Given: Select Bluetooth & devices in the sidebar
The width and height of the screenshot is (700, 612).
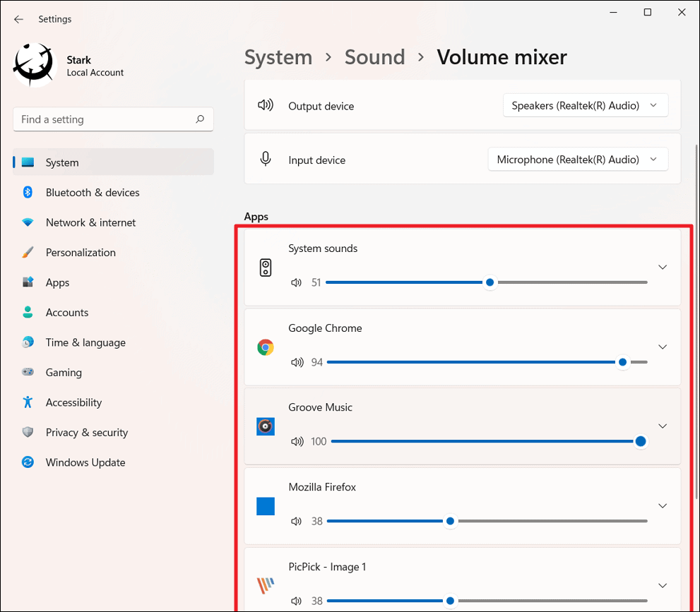Looking at the screenshot, I should point(93,192).
